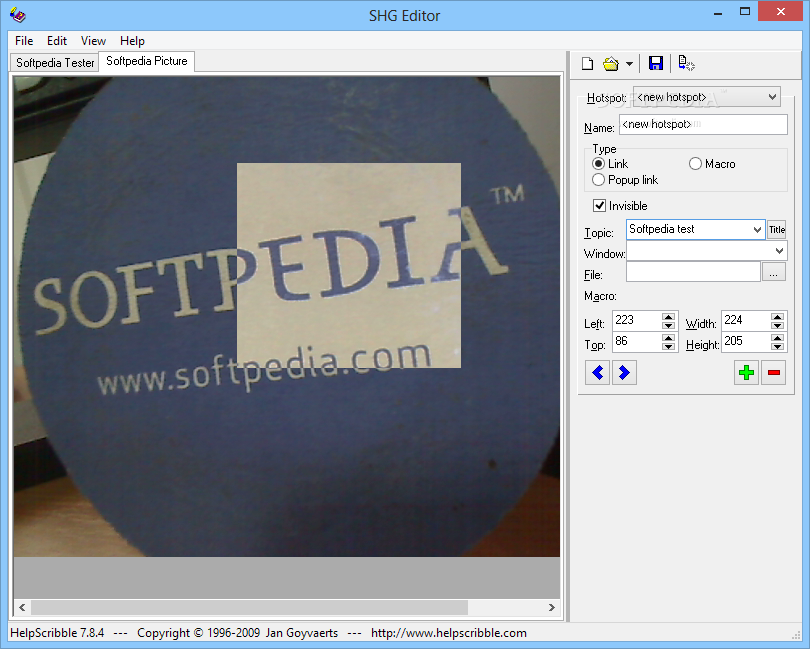Open the Window combo box dropdown
The width and height of the screenshot is (810, 649).
tap(780, 251)
